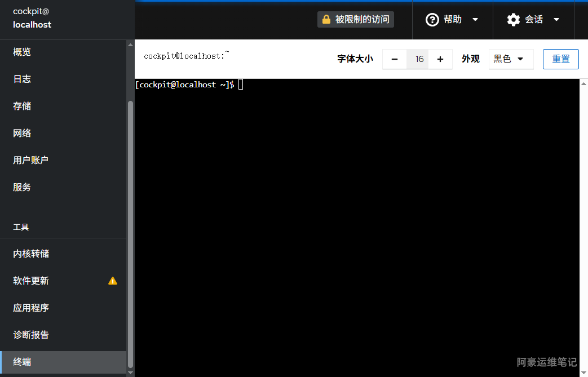Viewport: 588px width, 377px height.
Task: Click the sidebar scrollbar thumb
Action: pyautogui.click(x=130, y=234)
